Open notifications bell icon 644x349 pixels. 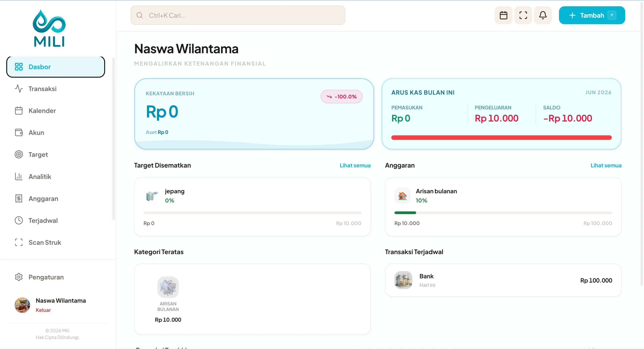pos(543,15)
